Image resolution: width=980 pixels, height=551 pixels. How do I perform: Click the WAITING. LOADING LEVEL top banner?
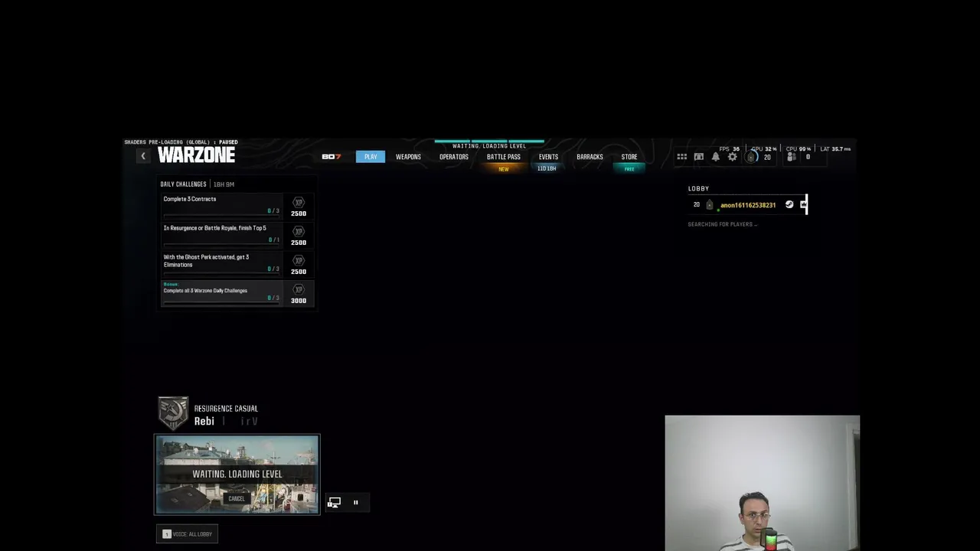click(x=489, y=146)
